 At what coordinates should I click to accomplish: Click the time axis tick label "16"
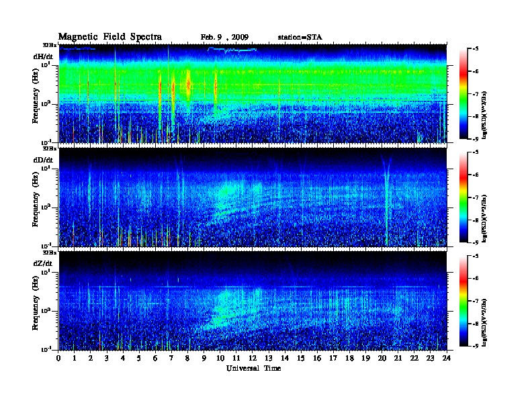[x=317, y=358]
